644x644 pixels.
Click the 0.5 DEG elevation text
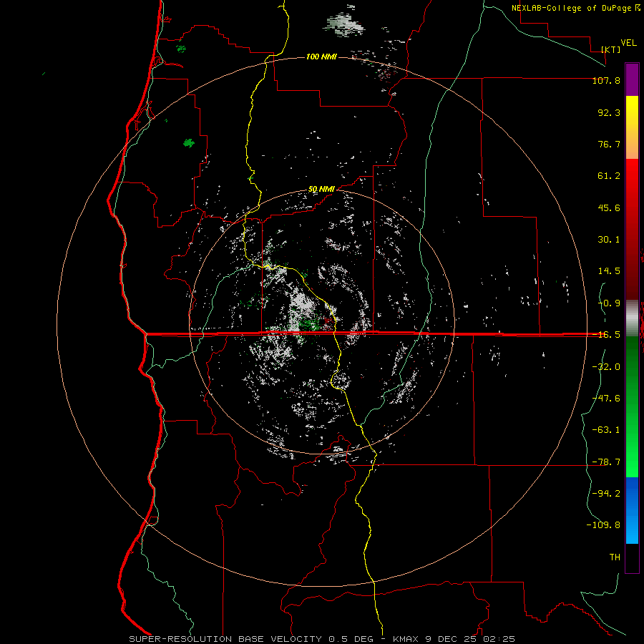351,639
